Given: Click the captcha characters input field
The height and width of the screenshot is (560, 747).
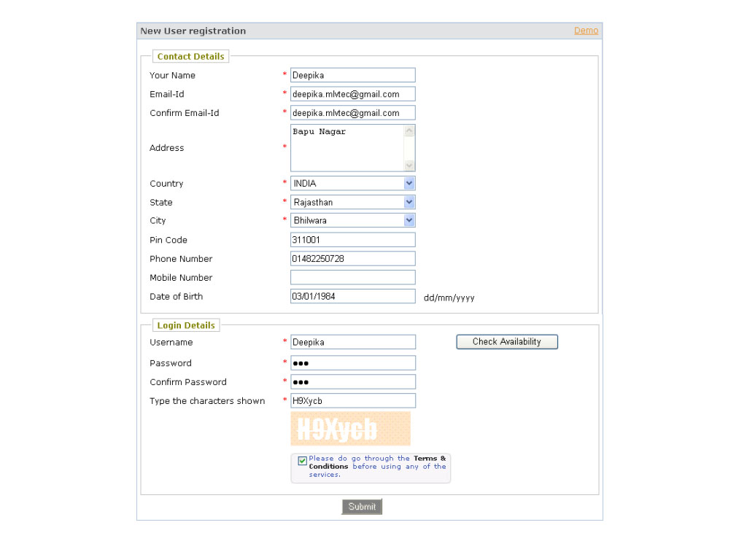Looking at the screenshot, I should tap(352, 401).
